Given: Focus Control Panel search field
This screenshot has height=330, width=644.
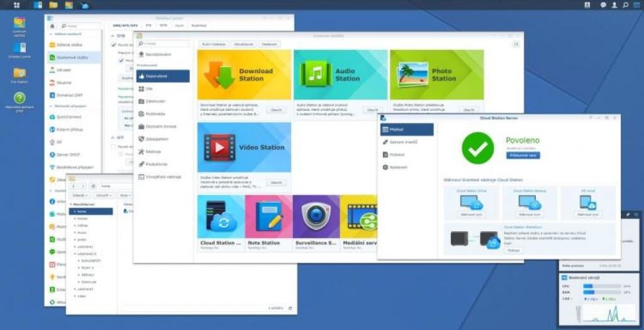Looking at the screenshot, I should 80,26.
